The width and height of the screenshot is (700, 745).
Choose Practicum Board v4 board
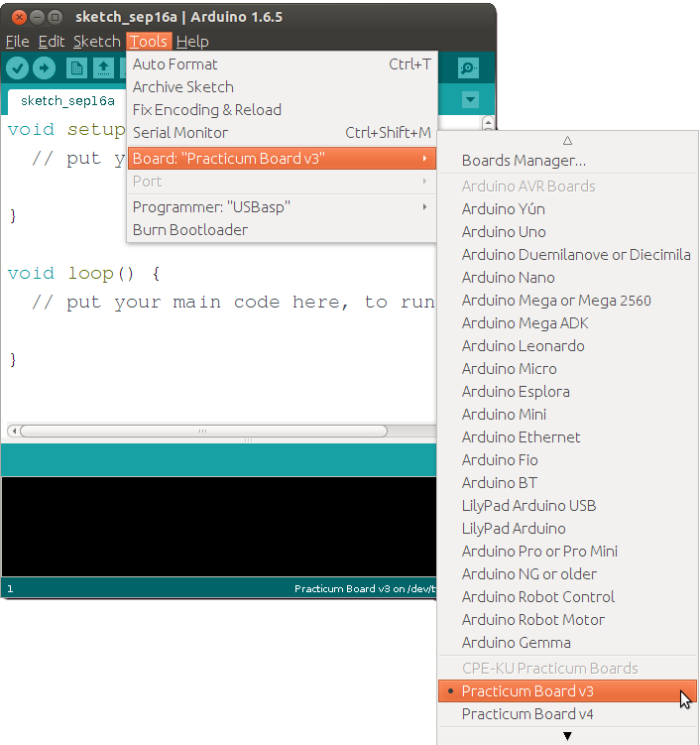527,713
